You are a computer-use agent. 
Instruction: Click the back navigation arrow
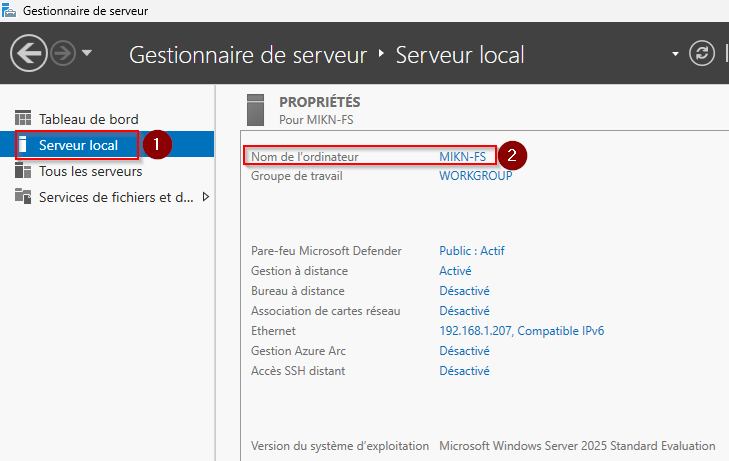29,53
